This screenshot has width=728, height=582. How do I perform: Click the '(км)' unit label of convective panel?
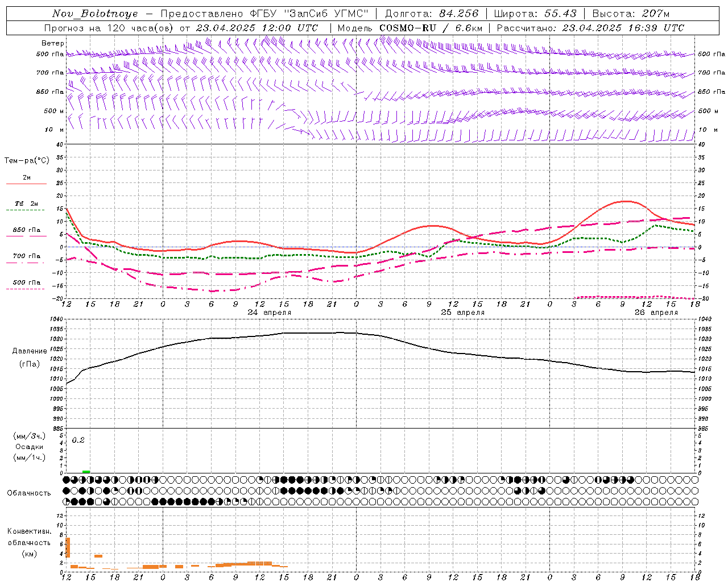(x=30, y=554)
